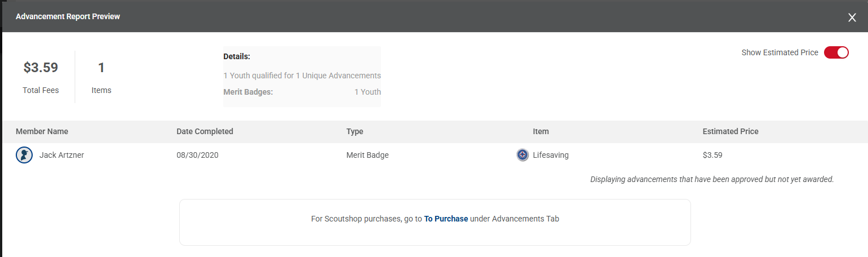This screenshot has width=868, height=257.
Task: Click the Type column header
Action: 355,131
